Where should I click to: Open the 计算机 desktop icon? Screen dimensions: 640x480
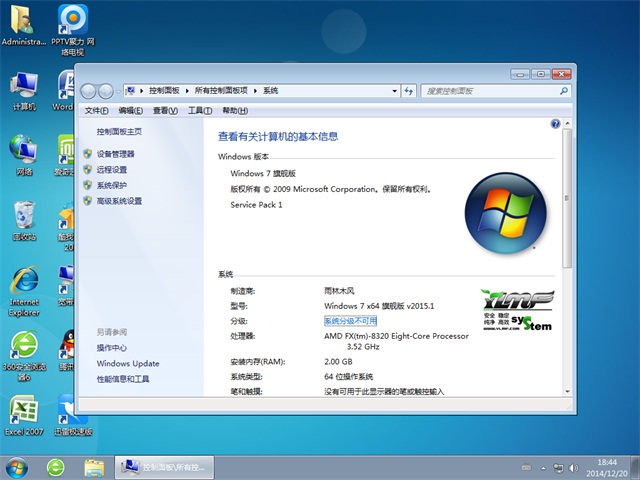click(24, 91)
